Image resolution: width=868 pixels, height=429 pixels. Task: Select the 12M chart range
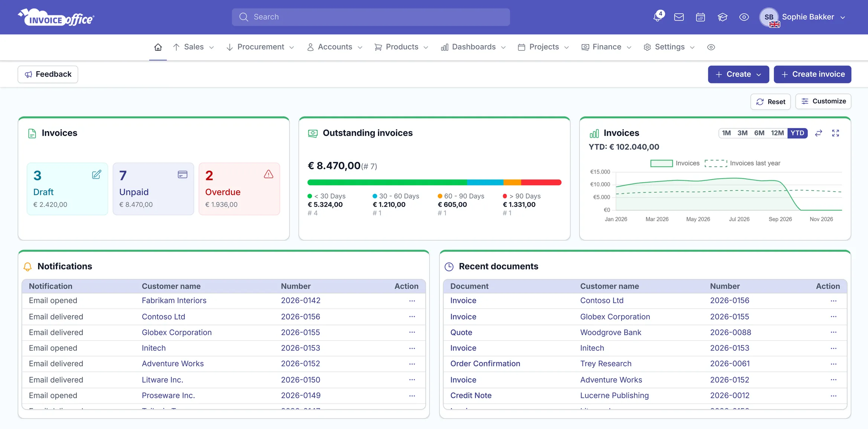pos(777,133)
